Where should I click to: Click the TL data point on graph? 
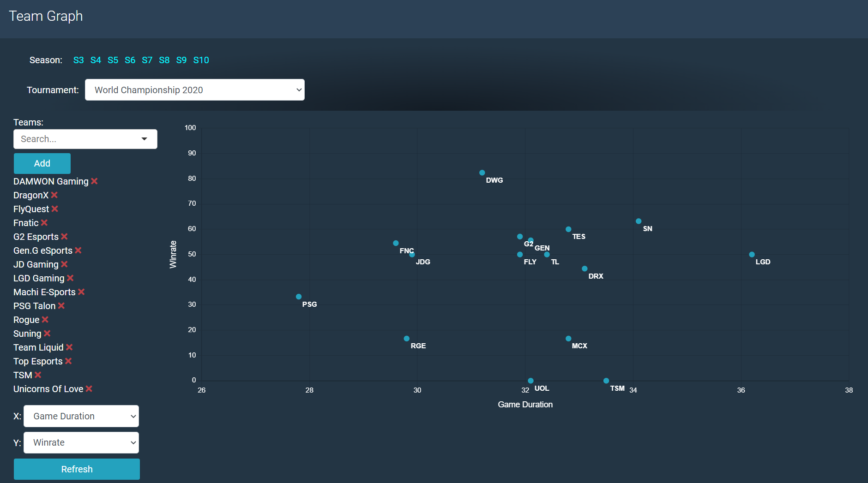tap(547, 254)
